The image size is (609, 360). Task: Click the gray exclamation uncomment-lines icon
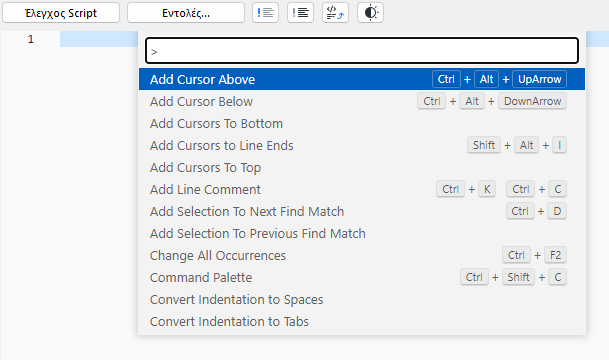(300, 13)
